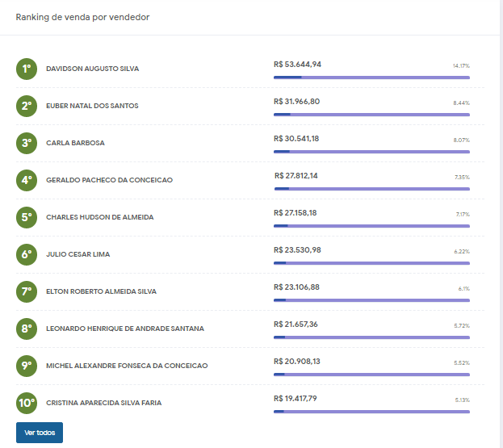Viewport: 503px width, 448px height.
Task: Click the 3º rank badge
Action: (x=27, y=143)
